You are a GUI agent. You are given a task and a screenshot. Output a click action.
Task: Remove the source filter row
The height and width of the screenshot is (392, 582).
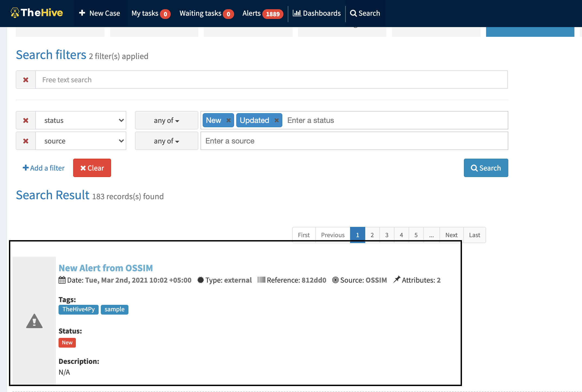(x=25, y=141)
